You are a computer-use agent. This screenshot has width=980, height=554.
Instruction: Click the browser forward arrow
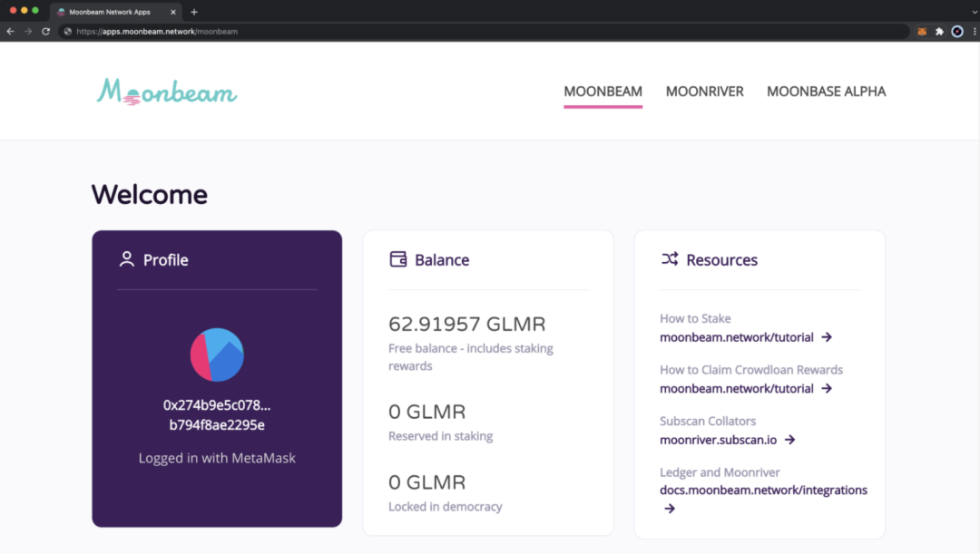coord(28,31)
